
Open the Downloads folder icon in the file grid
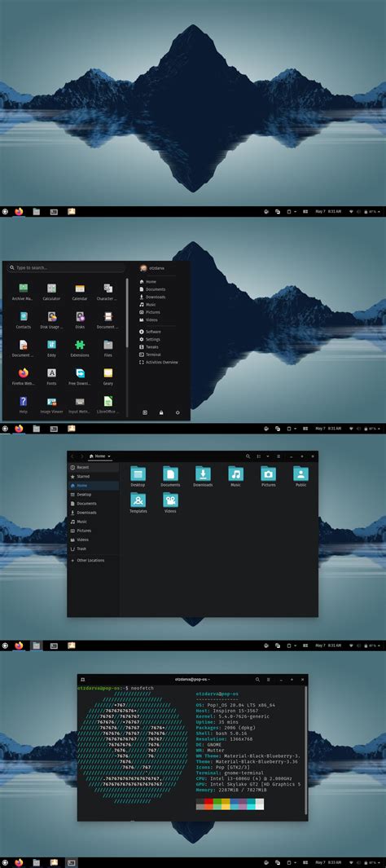[203, 477]
